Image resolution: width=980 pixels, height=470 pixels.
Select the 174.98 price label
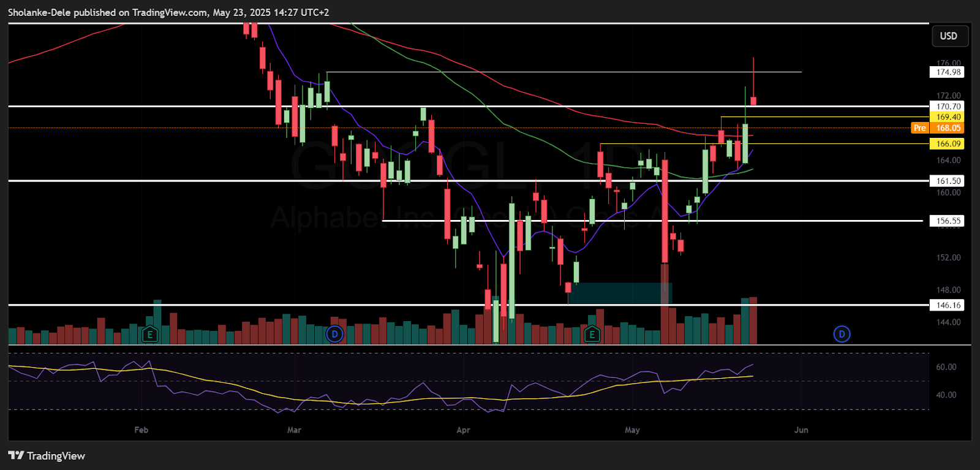[947, 72]
